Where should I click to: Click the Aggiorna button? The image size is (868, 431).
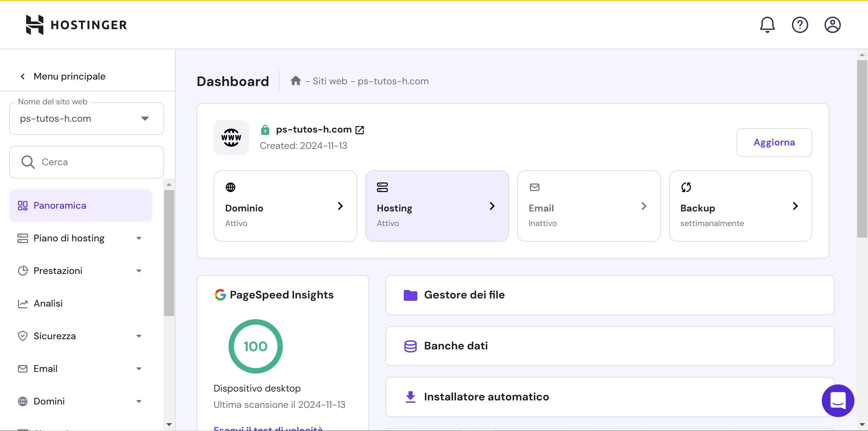click(774, 142)
